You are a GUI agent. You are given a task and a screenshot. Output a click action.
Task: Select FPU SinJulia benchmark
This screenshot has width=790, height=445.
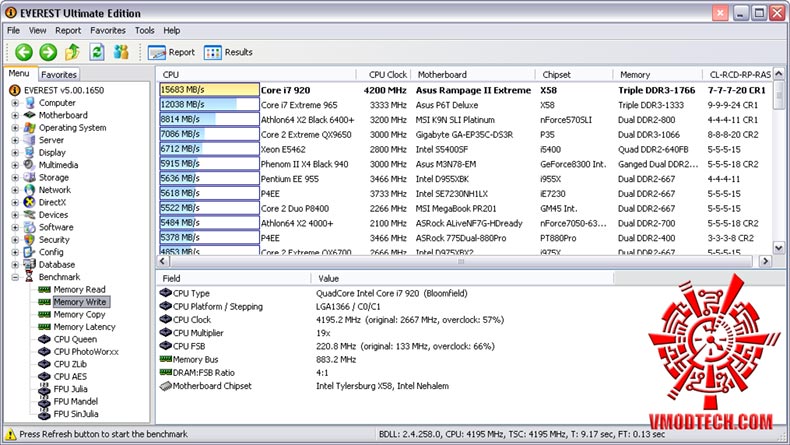click(76, 414)
